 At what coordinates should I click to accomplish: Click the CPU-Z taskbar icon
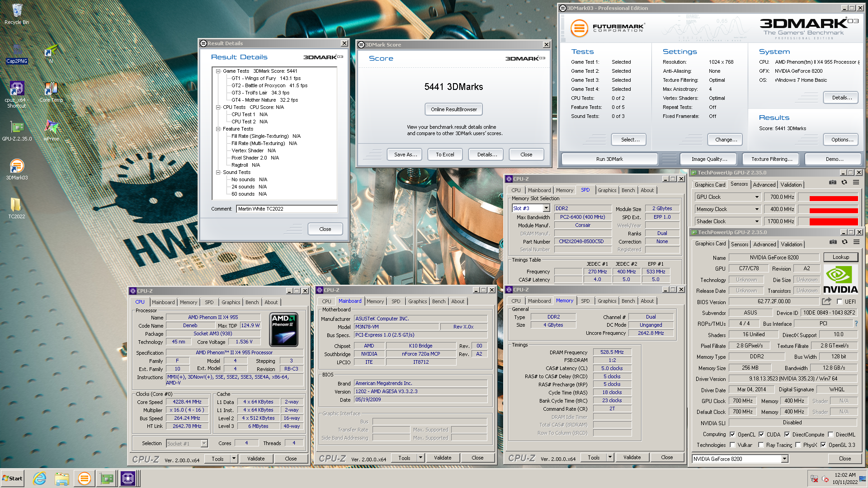click(x=128, y=479)
